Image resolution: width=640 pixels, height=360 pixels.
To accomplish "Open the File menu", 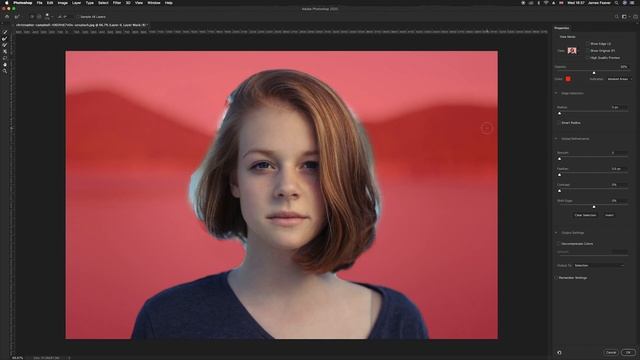I will (40, 3).
